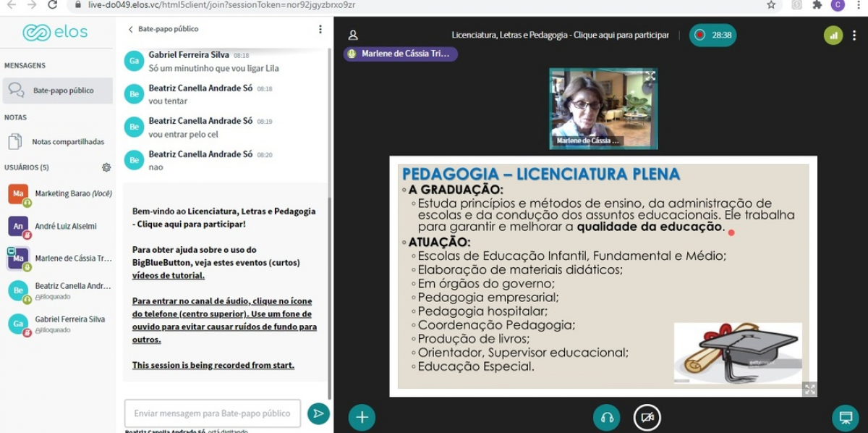Open public chat options three-dot menu
The width and height of the screenshot is (868, 433).
point(320,30)
